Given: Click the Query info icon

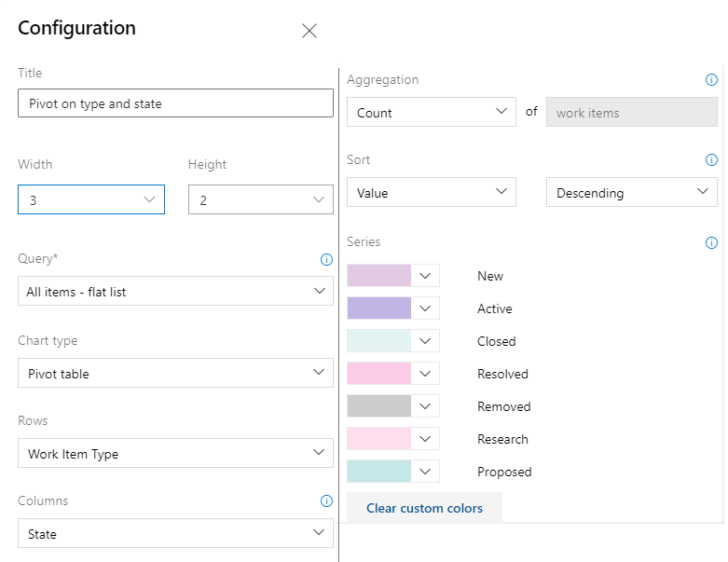Looking at the screenshot, I should tap(326, 259).
